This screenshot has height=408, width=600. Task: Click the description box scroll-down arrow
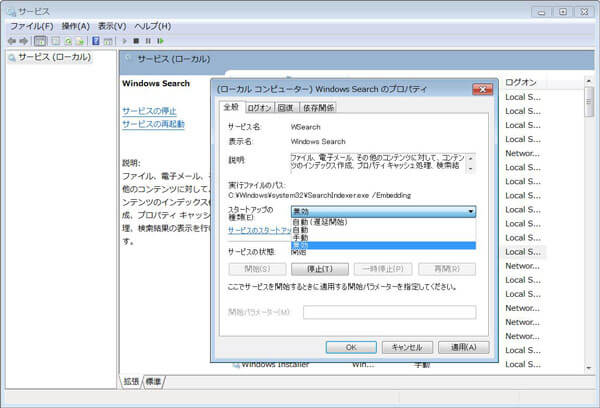(x=471, y=168)
